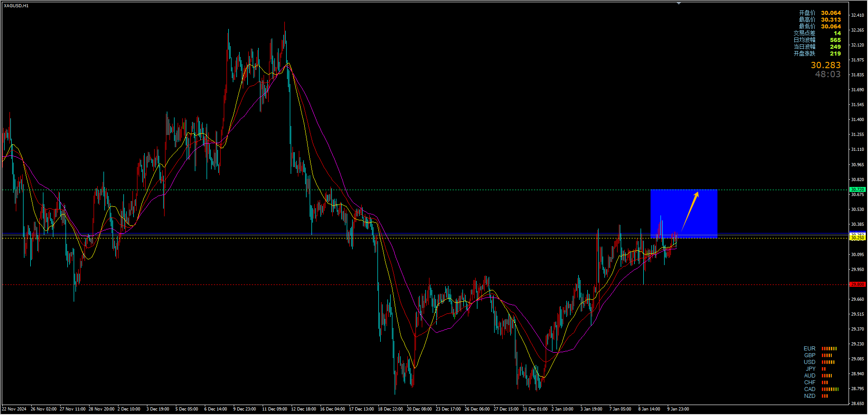Click the 31.110 price axis label

tap(858, 149)
